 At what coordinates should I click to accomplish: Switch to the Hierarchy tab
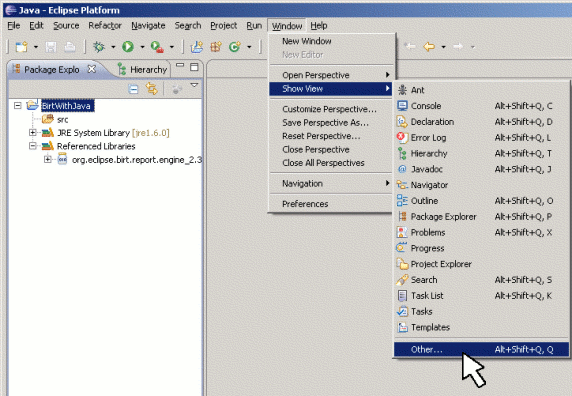coord(142,69)
